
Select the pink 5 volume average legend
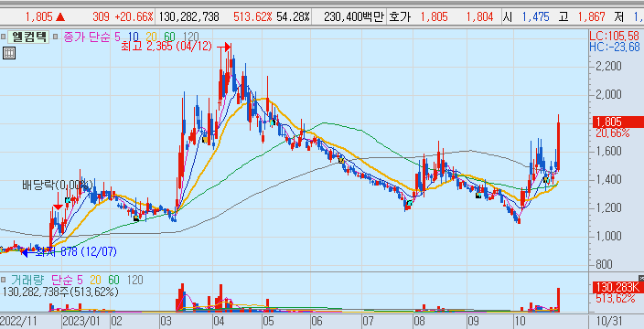pyautogui.click(x=80, y=281)
